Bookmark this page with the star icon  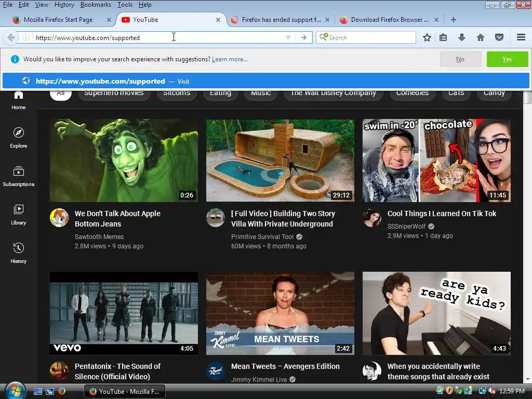click(427, 37)
